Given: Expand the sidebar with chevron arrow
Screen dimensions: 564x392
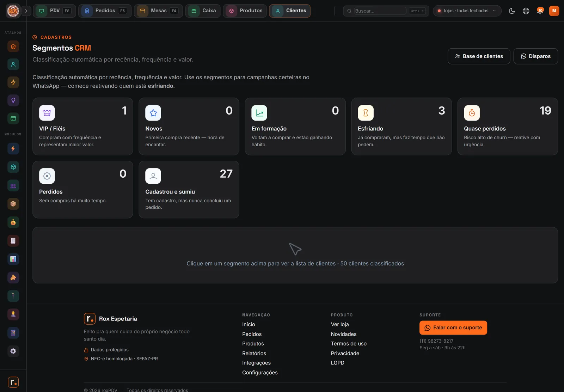Looking at the screenshot, I should (26, 11).
